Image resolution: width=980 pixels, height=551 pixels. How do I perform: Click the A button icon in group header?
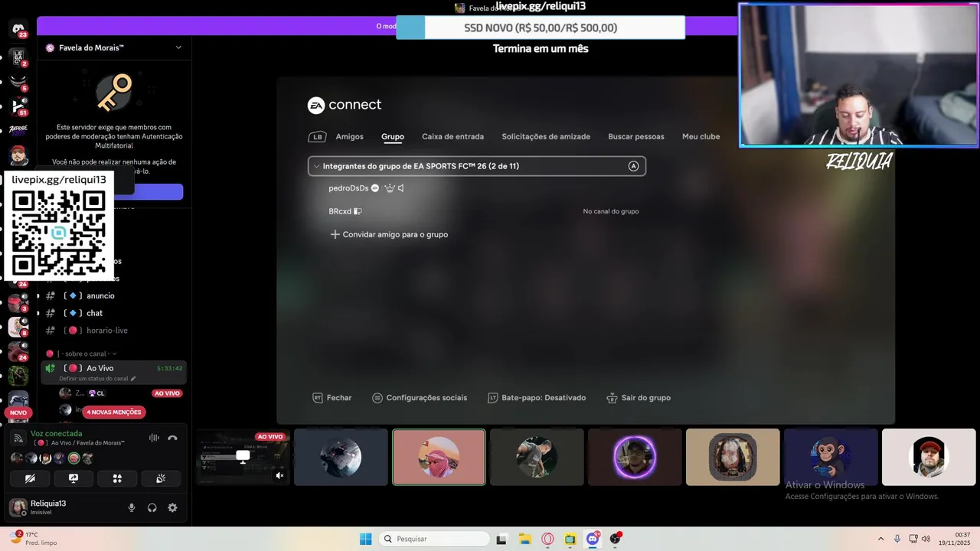coord(633,166)
